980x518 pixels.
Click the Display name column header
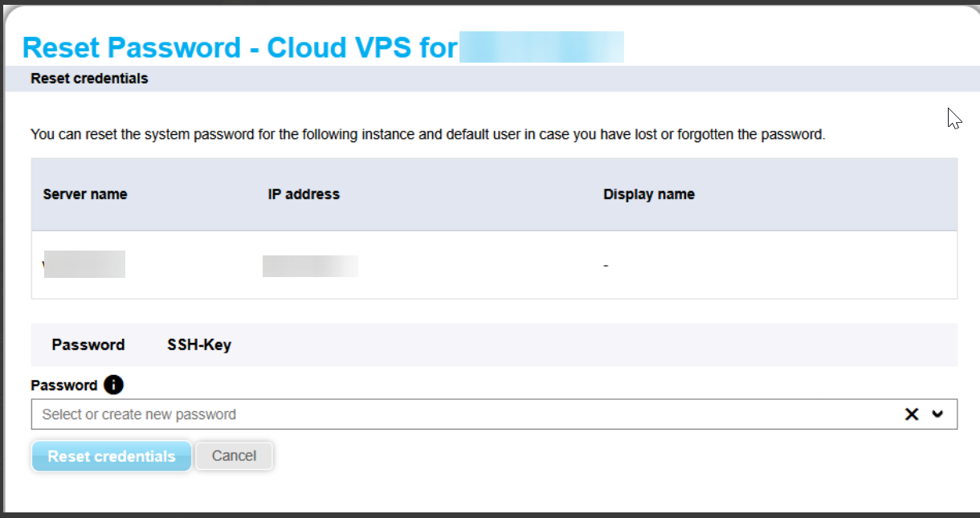(x=649, y=194)
